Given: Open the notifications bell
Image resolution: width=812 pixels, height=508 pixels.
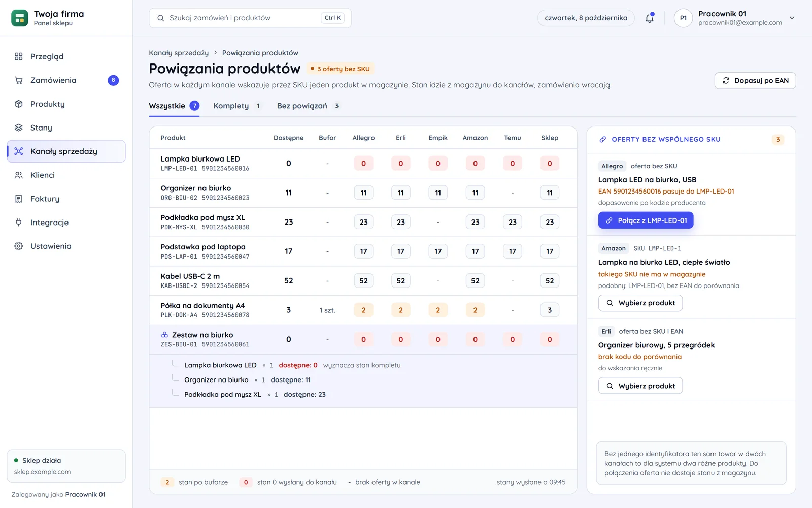Looking at the screenshot, I should pos(650,18).
